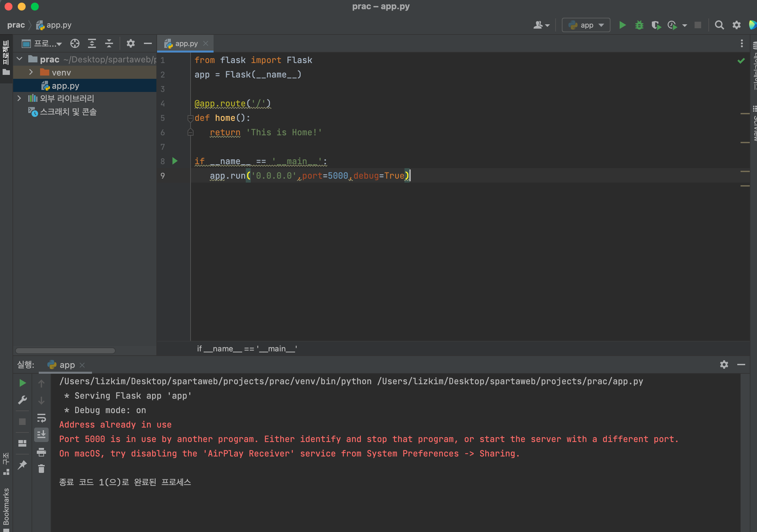The width and height of the screenshot is (757, 532).
Task: Open IDE settings gear in top toolbar
Action: point(736,25)
